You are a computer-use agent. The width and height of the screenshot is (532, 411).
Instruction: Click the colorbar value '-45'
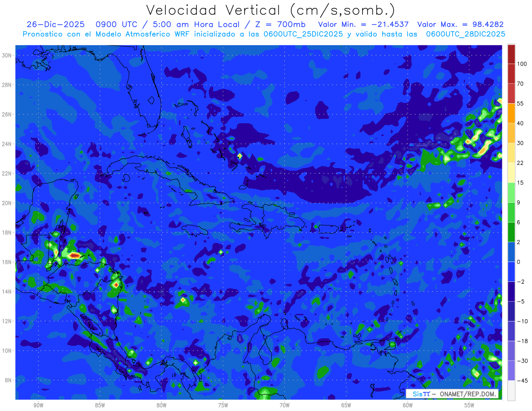(522, 380)
